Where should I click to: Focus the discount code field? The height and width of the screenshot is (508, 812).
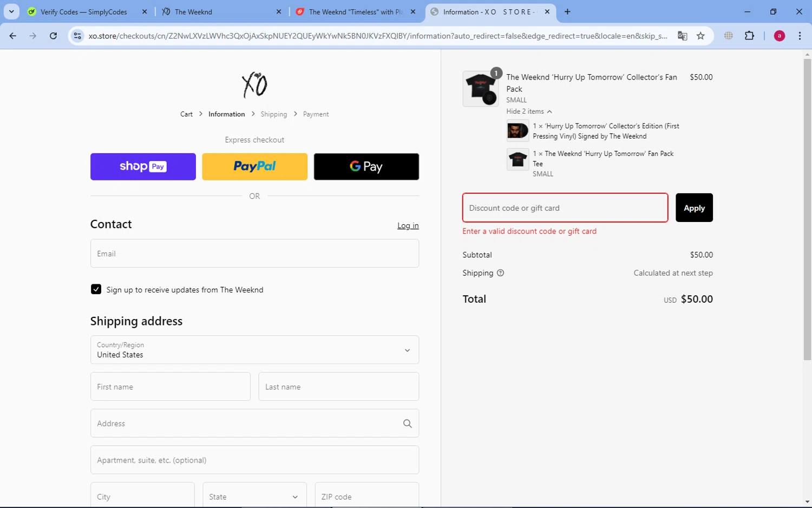565,208
